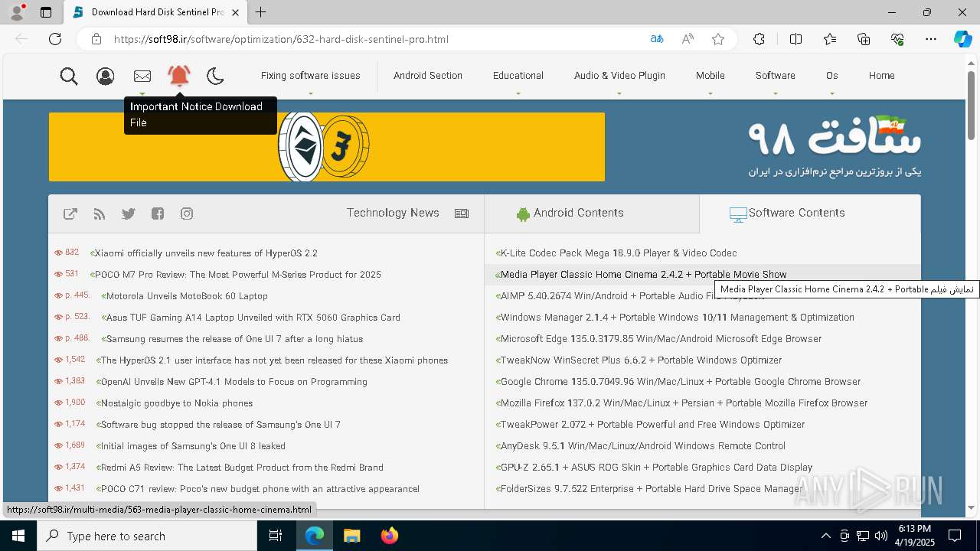Open the Instagram icon in news header
The width and height of the screenshot is (980, 551).
(x=187, y=214)
